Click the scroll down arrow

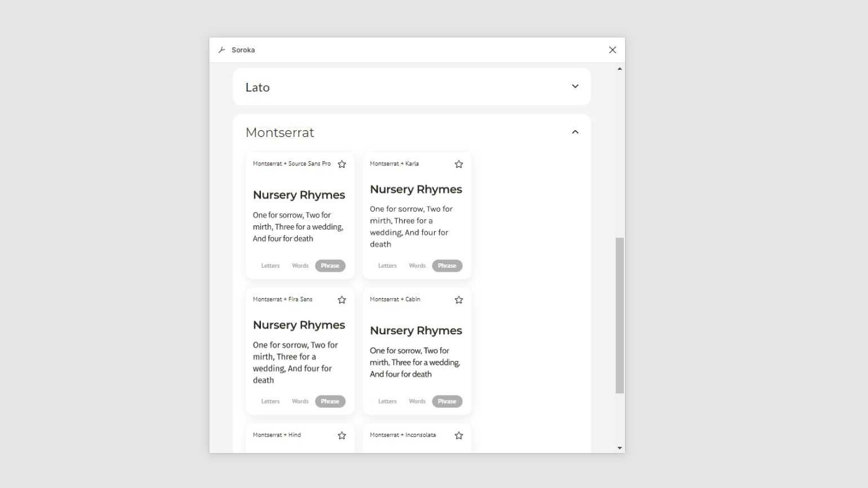(619, 448)
